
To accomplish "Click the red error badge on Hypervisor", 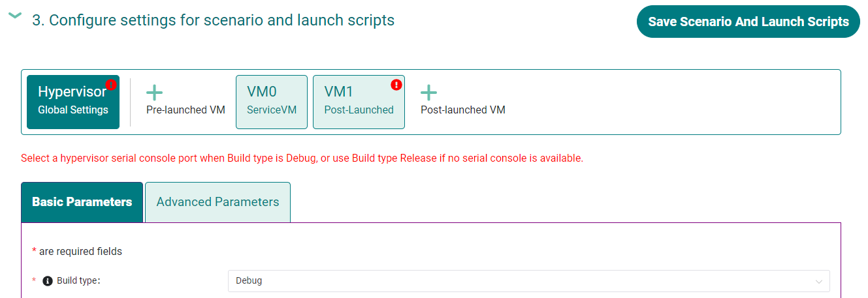I will point(111,85).
